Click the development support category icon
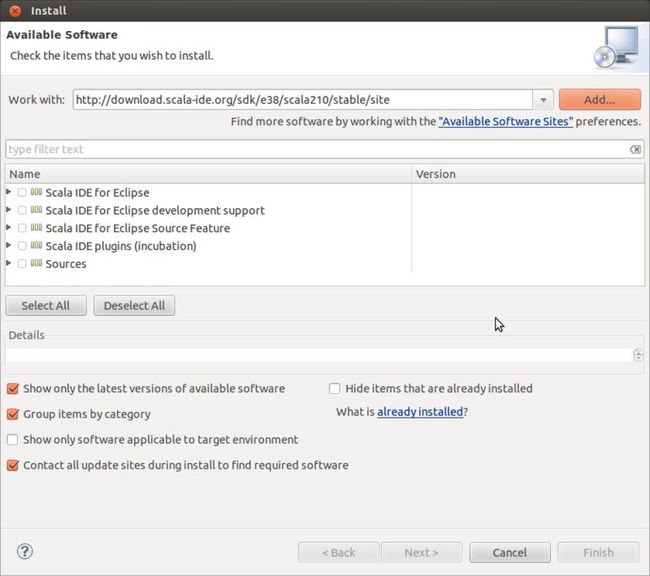The width and height of the screenshot is (650, 576). coord(36,210)
